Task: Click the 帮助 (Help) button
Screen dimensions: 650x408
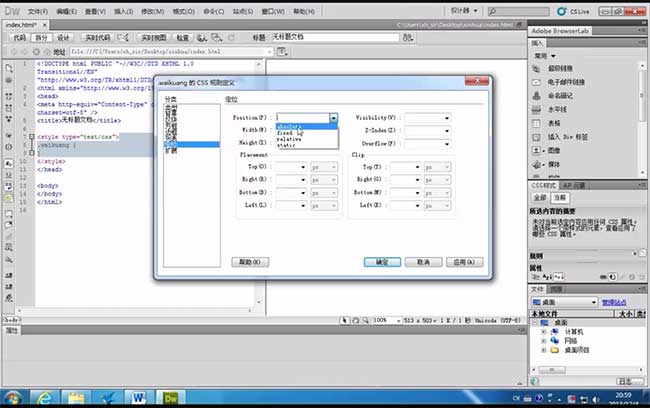Action: [x=250, y=261]
